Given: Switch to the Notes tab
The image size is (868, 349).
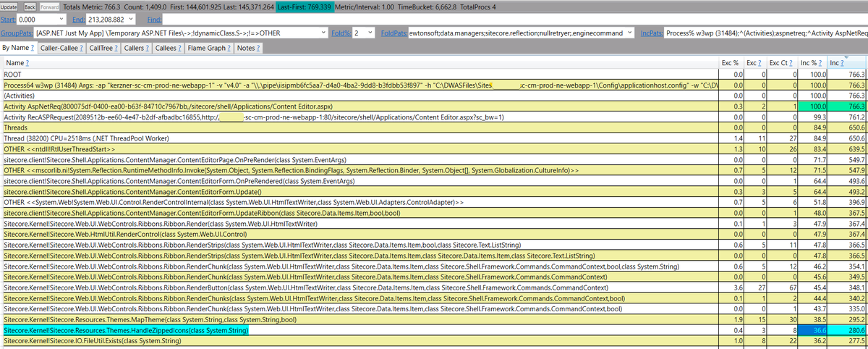Looking at the screenshot, I should click(249, 48).
